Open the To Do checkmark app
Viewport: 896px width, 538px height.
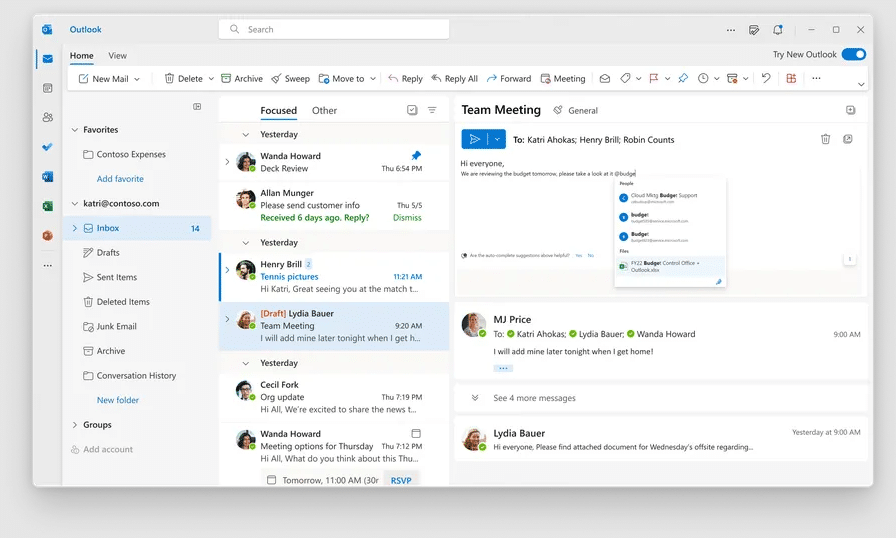click(47, 147)
